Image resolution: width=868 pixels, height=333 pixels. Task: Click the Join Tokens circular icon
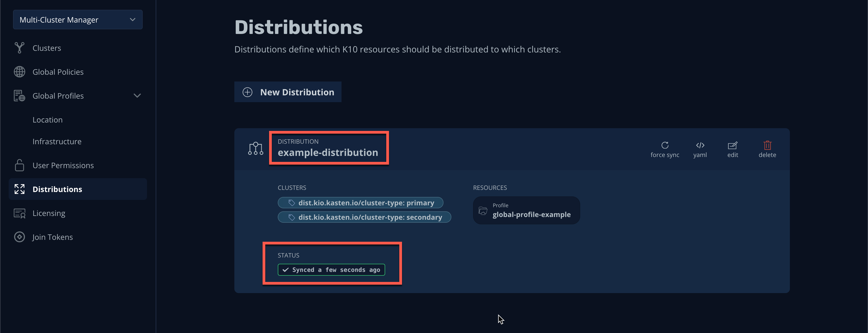click(20, 237)
